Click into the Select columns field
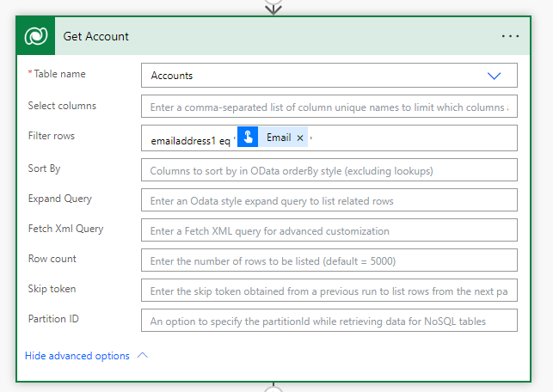The height and width of the screenshot is (392, 553). [329, 107]
